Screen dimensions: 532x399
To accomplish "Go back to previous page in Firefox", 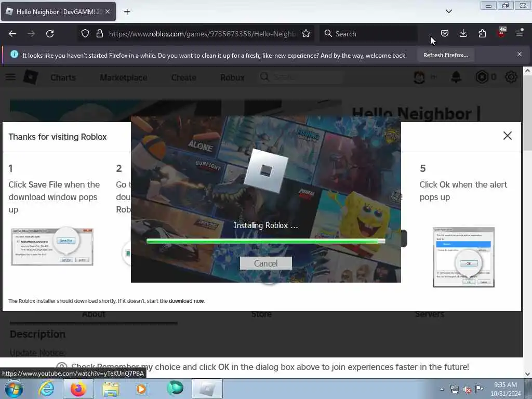I will pos(12,34).
